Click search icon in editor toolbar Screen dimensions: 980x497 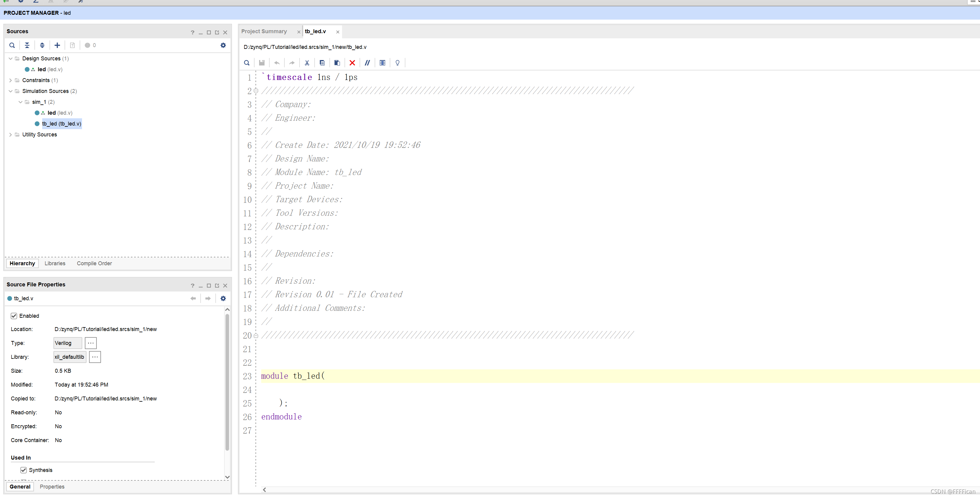coord(247,63)
